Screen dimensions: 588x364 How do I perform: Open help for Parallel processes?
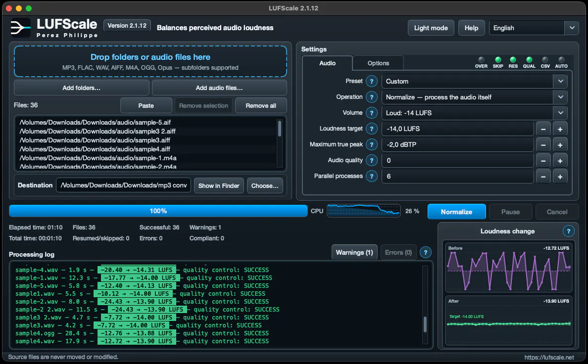pos(371,176)
